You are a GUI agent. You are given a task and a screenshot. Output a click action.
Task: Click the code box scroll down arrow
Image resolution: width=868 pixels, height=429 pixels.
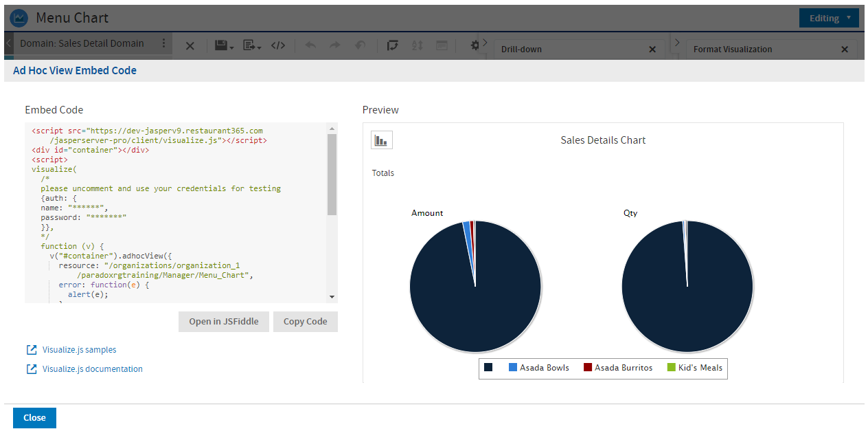coord(332,297)
